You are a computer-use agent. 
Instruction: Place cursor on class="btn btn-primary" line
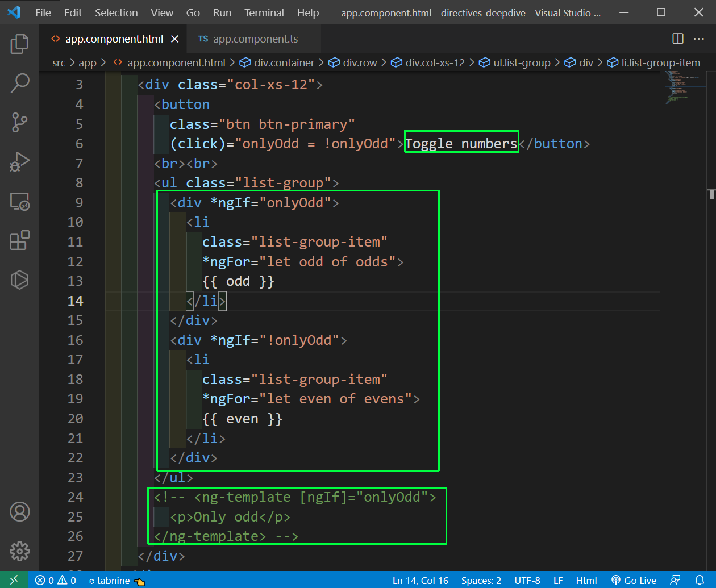[263, 124]
